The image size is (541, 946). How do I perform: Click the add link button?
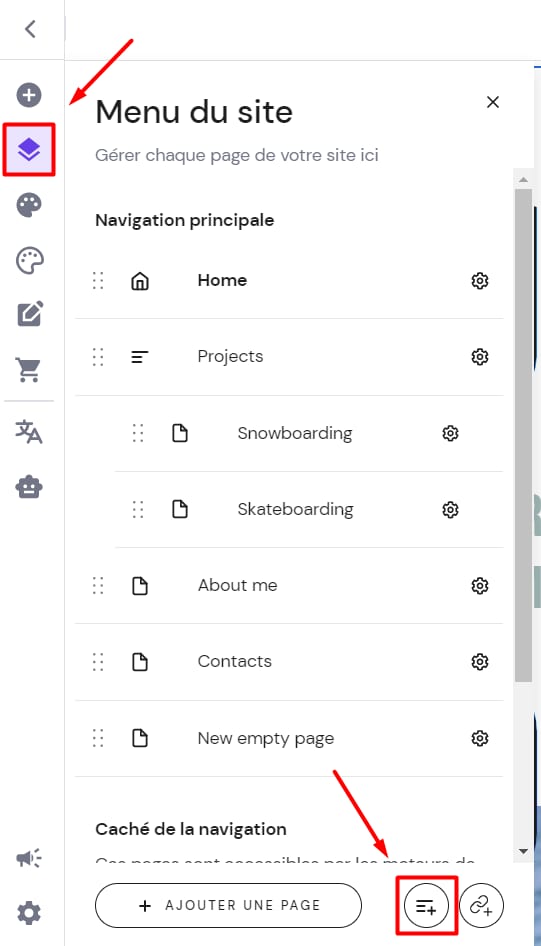pyautogui.click(x=481, y=906)
